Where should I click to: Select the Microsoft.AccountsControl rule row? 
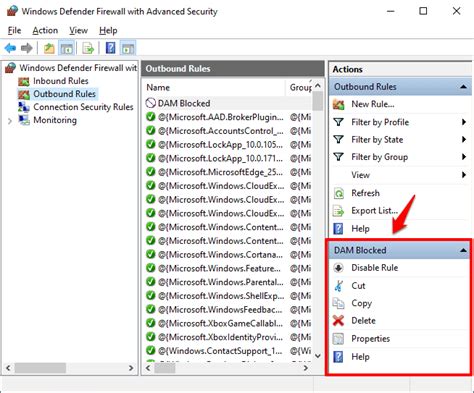(x=228, y=131)
